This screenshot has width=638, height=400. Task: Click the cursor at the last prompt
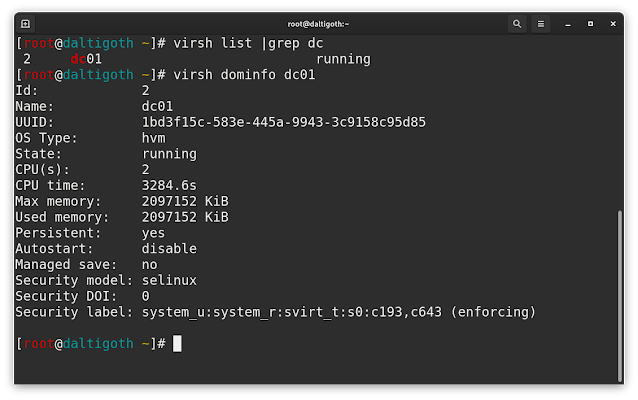point(177,344)
